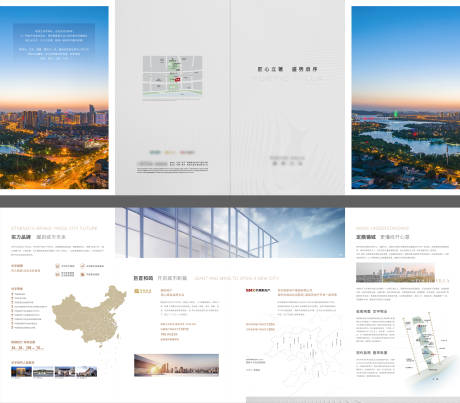This screenshot has height=403, width=460.
Task: Click the checkmark-style icon in the top-right of the feature grid
Action: coord(82,266)
